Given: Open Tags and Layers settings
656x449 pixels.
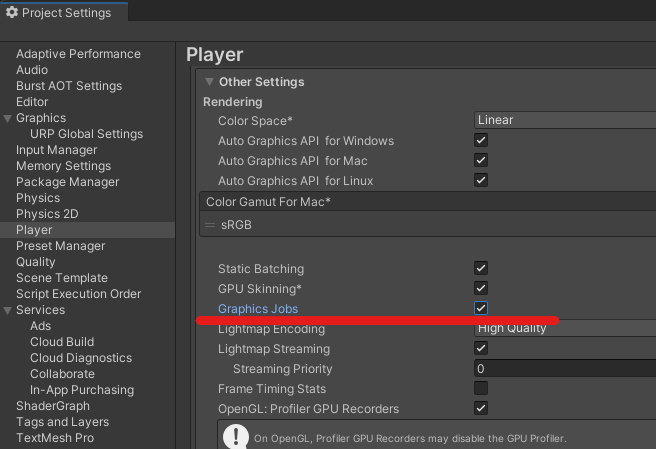Looking at the screenshot, I should click(62, 422).
